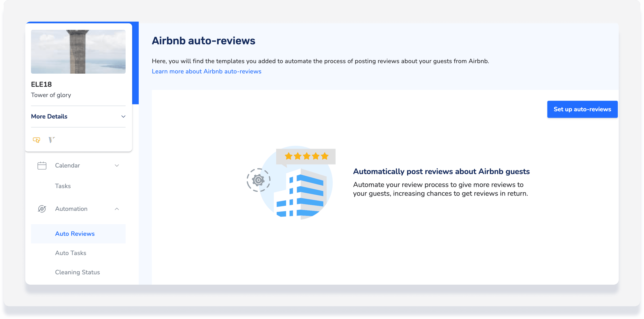Expand the Calendar menu chevron
The image size is (644, 319).
[x=117, y=166]
